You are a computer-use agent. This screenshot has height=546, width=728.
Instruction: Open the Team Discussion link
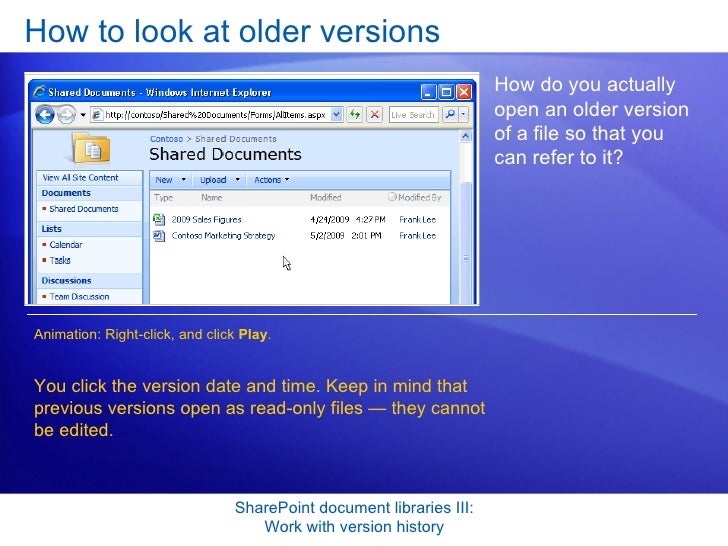[79, 296]
